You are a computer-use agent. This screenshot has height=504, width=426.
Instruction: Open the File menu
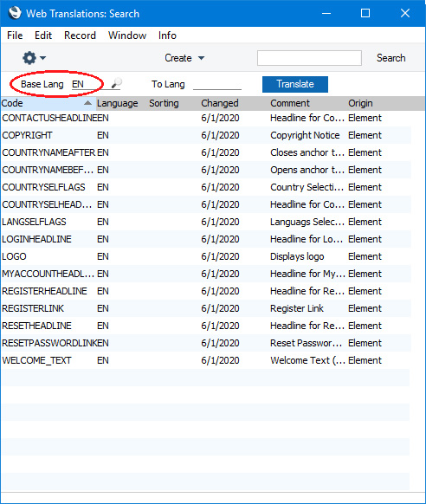pyautogui.click(x=15, y=36)
